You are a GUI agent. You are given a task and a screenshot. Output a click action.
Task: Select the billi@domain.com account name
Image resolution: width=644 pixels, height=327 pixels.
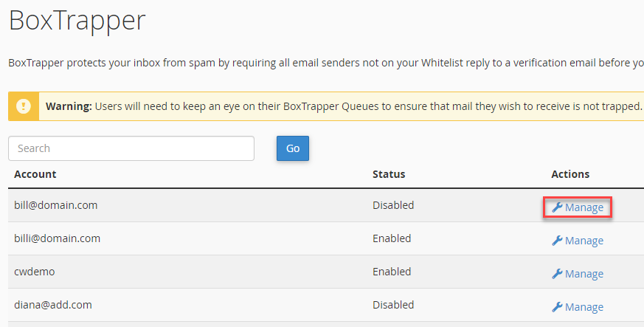tap(58, 238)
